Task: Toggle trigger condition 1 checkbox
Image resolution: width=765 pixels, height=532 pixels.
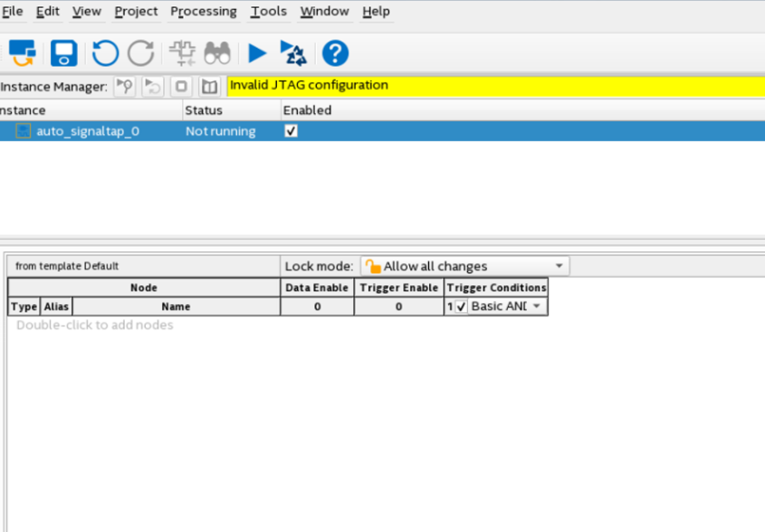Action: tap(461, 307)
